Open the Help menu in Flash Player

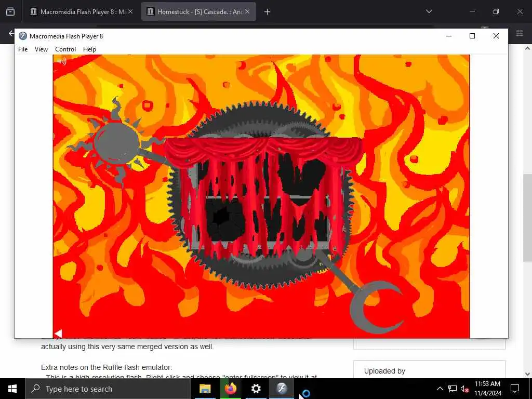(x=89, y=49)
